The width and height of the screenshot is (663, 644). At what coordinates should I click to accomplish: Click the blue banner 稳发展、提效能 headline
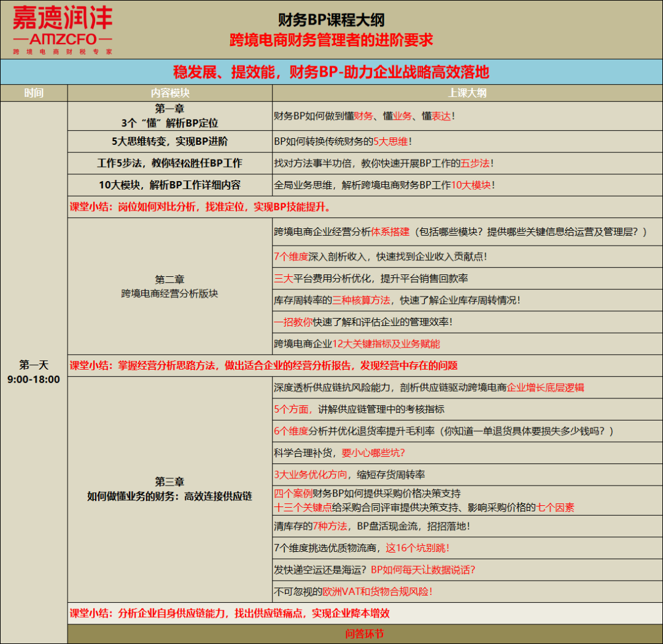331,72
